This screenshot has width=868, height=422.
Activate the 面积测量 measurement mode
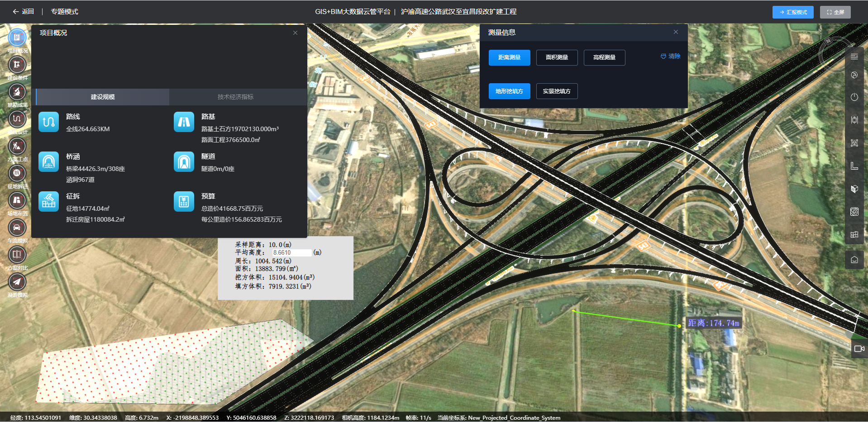point(557,57)
